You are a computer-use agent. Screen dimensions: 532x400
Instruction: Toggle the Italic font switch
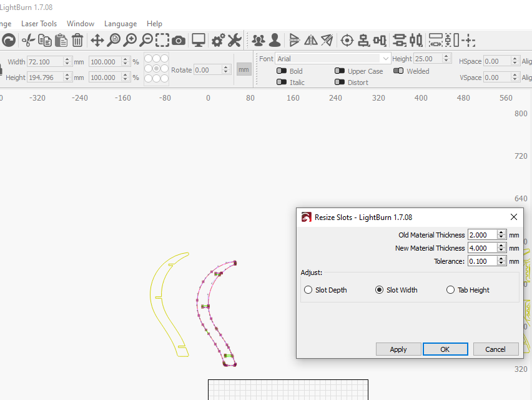[281, 82]
